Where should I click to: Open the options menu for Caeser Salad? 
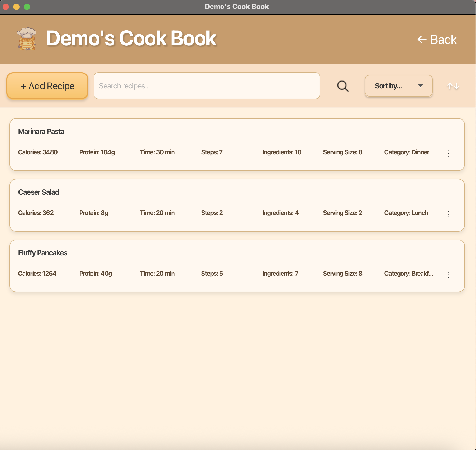tap(448, 214)
